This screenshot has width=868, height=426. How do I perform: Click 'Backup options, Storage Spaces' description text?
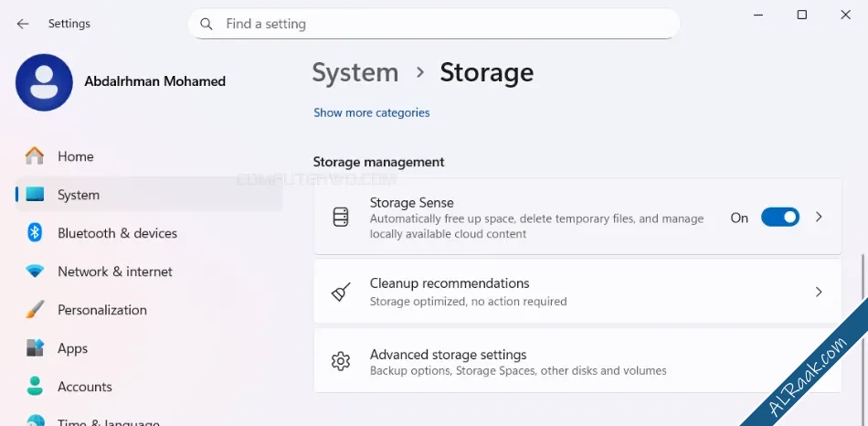tap(518, 370)
